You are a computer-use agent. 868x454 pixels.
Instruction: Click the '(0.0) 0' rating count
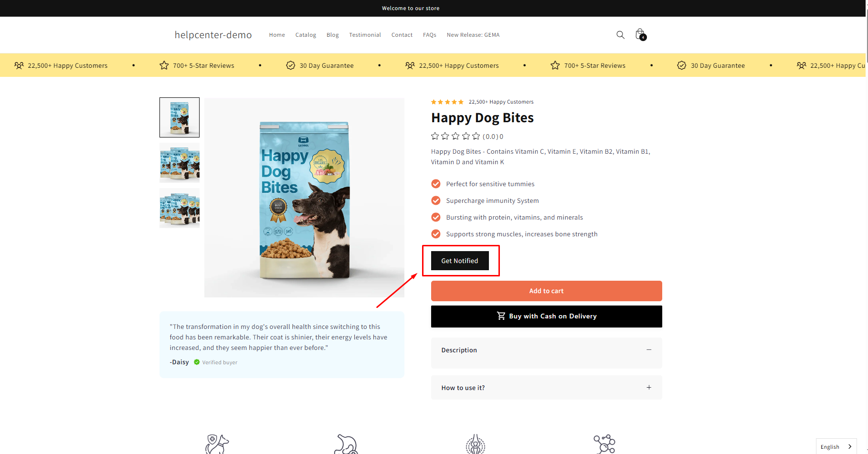[493, 137]
